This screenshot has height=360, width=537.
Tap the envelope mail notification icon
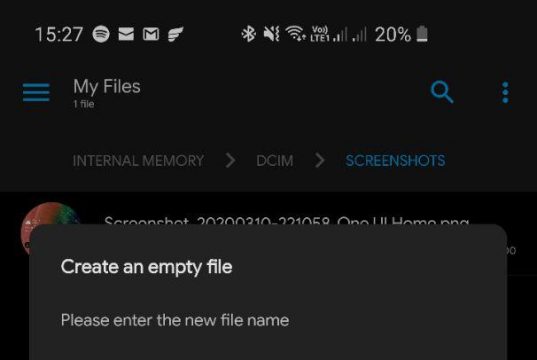[126, 34]
